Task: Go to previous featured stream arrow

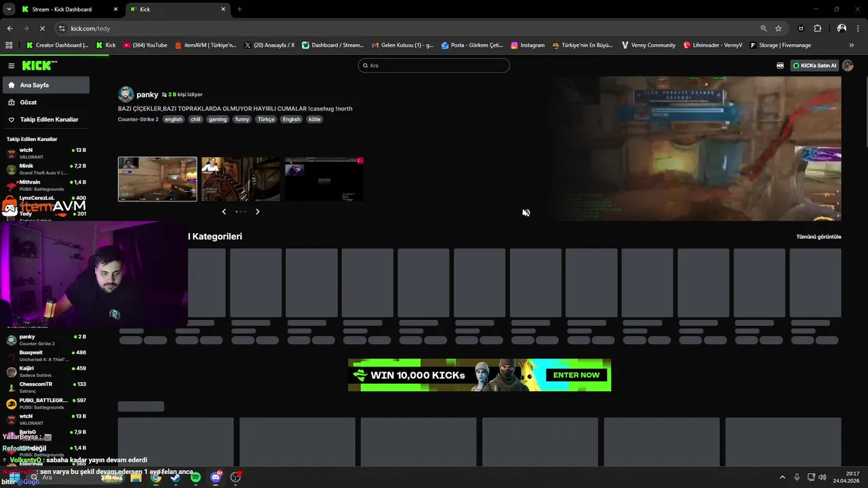Action: pyautogui.click(x=224, y=211)
